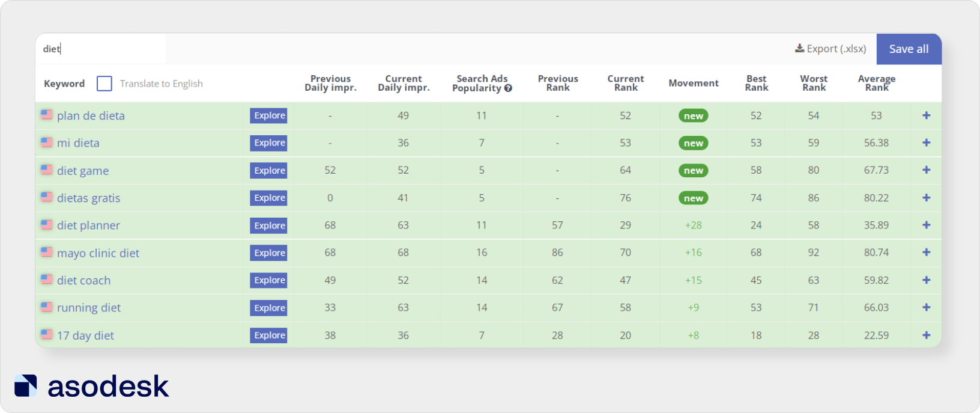Screen dimensions: 980x413
Task: Click the US flag icon next to mi dieta
Action: click(x=47, y=142)
